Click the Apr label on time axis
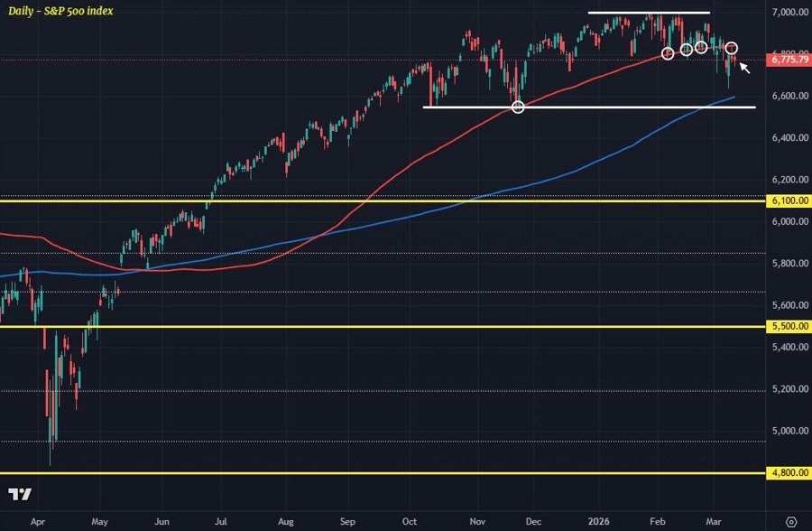This screenshot has width=812, height=531. click(37, 521)
